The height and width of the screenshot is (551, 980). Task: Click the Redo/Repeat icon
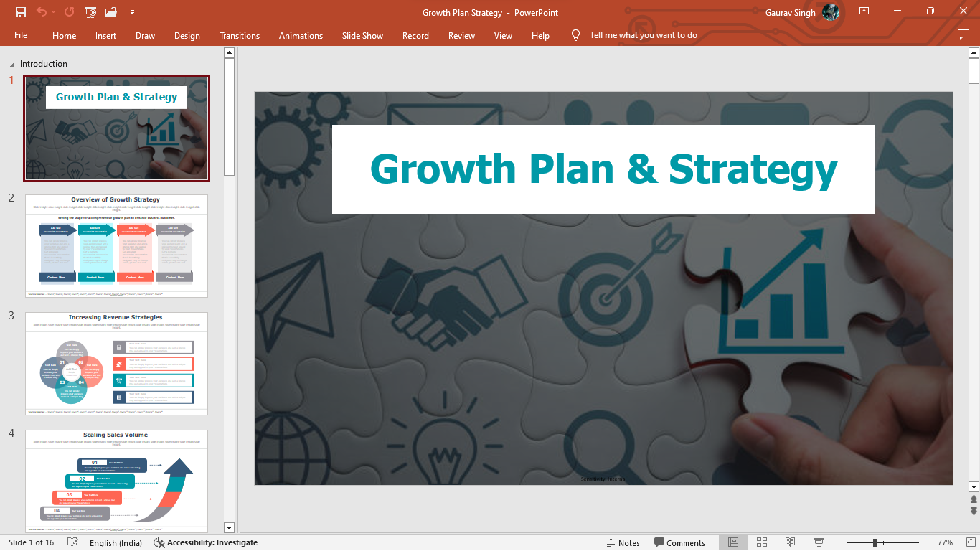pyautogui.click(x=69, y=12)
